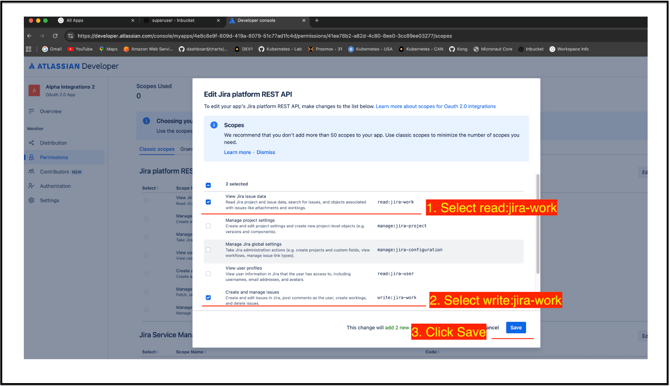This screenshot has width=670, height=386.
Task: Open the YouTube bookmark
Action: tap(80, 49)
